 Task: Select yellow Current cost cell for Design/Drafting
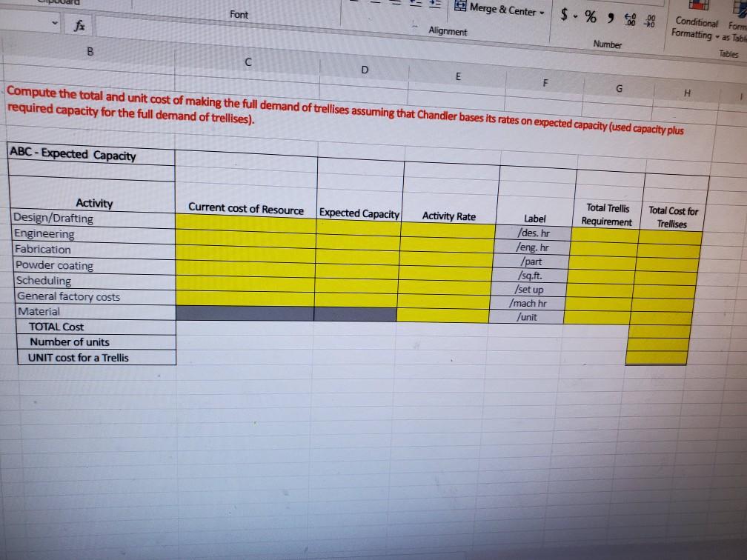tap(246, 222)
